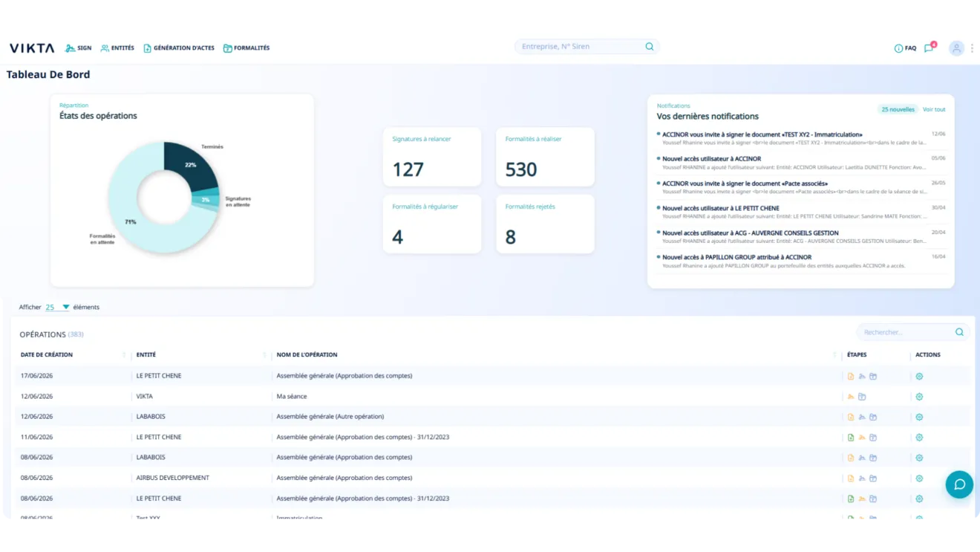
Task: Click the orange signature step icon in VIKTA row
Action: 851,397
